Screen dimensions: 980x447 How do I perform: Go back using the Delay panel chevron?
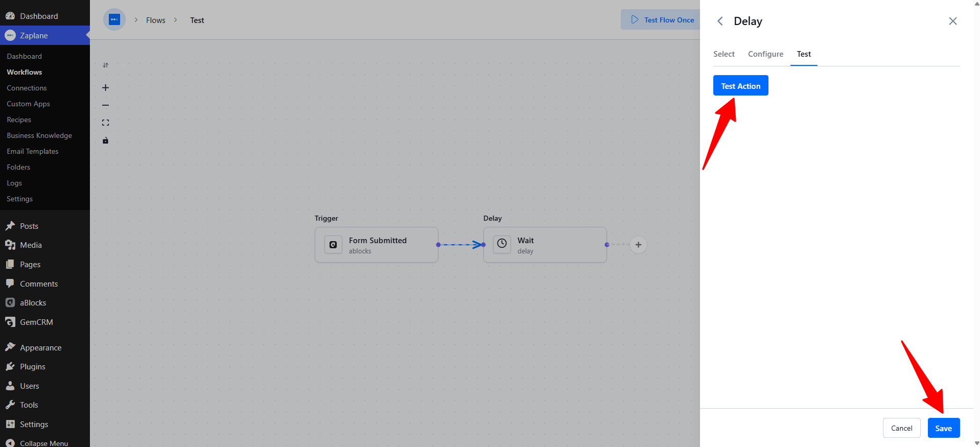click(720, 21)
